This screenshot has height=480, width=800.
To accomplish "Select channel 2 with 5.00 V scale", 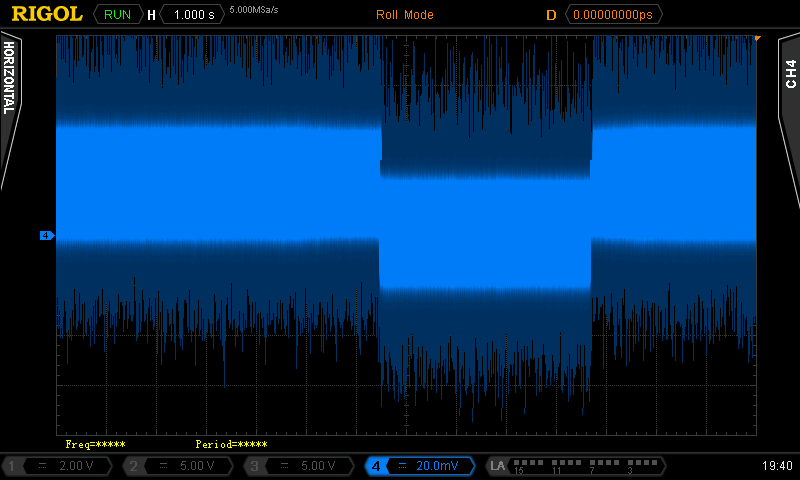I will (x=179, y=466).
